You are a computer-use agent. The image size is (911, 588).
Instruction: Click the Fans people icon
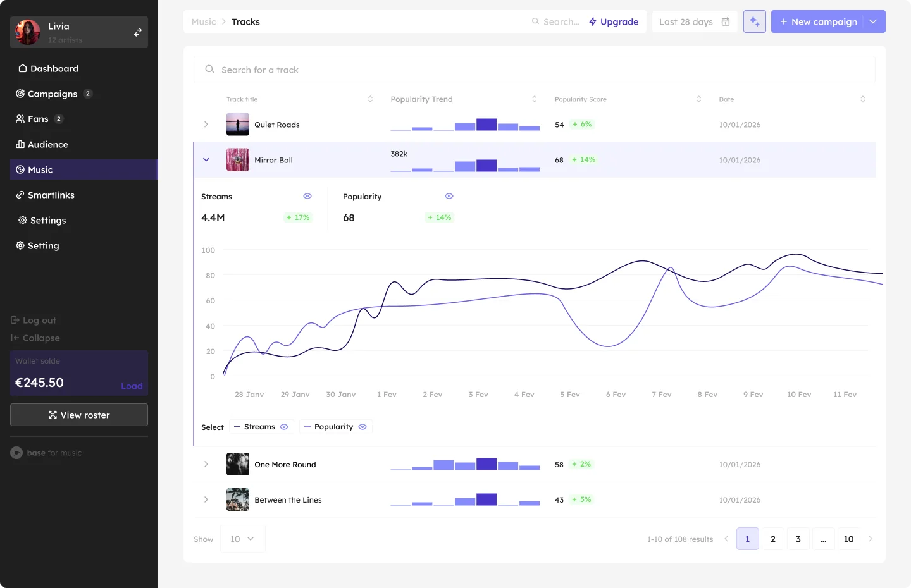(x=20, y=119)
